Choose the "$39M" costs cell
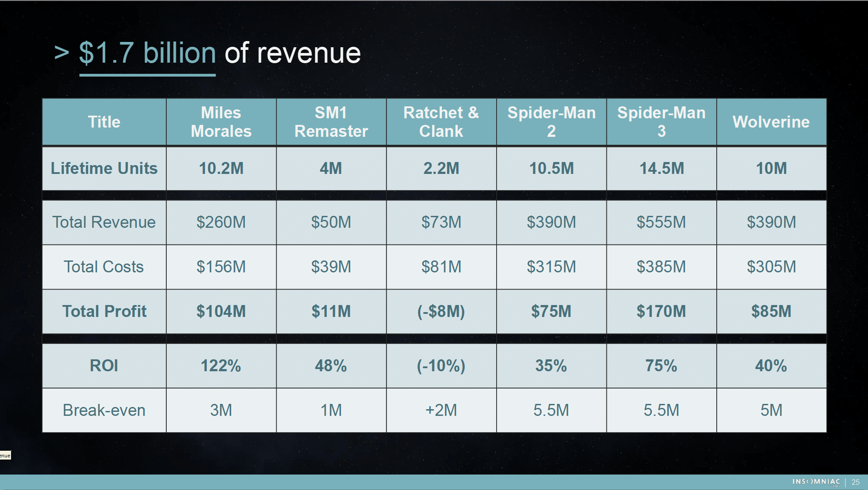Image resolution: width=868 pixels, height=490 pixels. click(x=331, y=267)
